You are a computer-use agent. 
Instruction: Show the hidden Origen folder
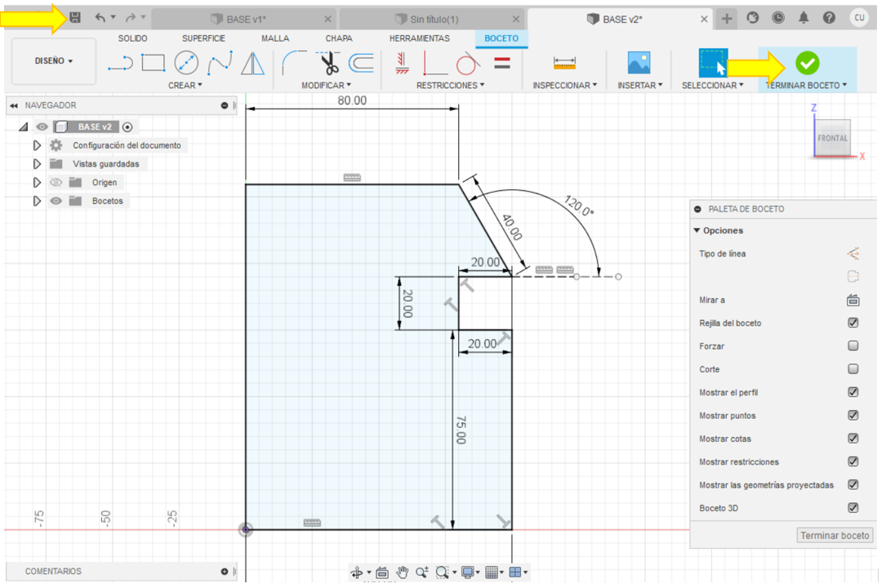[56, 182]
